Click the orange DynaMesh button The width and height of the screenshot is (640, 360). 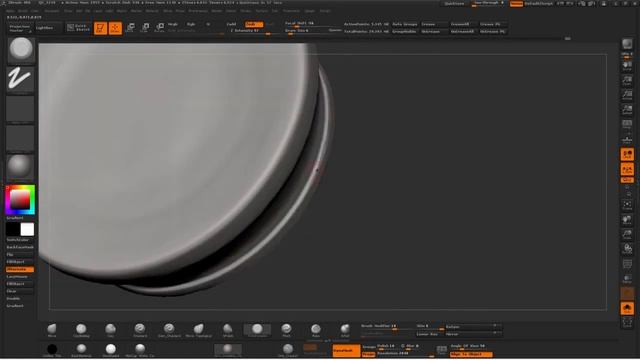(346, 351)
